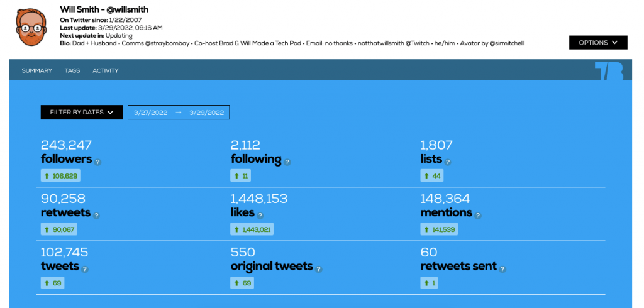The image size is (644, 308).
Task: Click the retweets sent increase badge 1
Action: click(x=429, y=282)
